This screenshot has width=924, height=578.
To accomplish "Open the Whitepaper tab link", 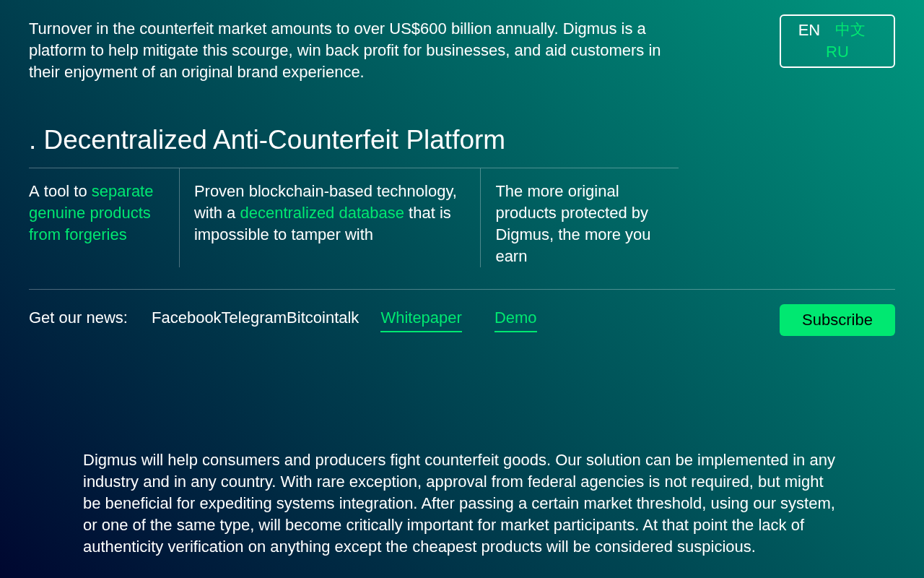I will [x=421, y=318].
